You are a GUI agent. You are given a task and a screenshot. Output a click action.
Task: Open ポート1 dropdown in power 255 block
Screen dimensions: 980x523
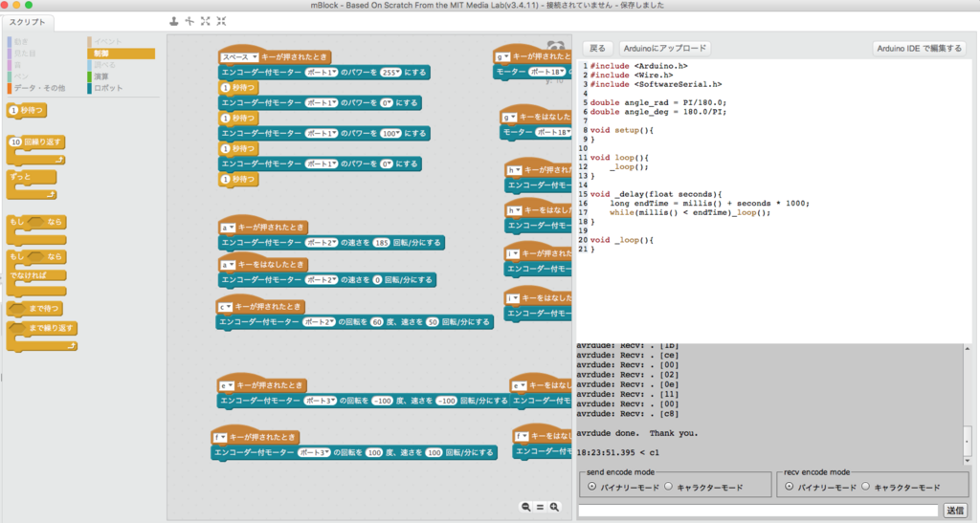pos(322,73)
